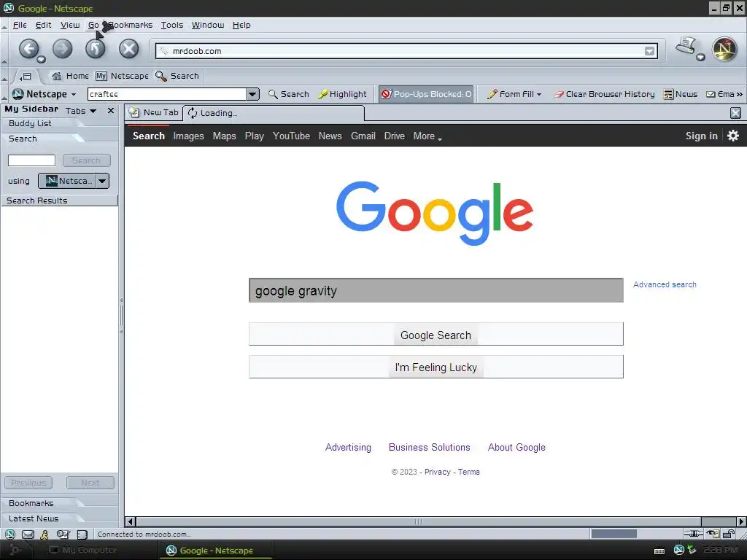Expand the Google More menu

427,136
